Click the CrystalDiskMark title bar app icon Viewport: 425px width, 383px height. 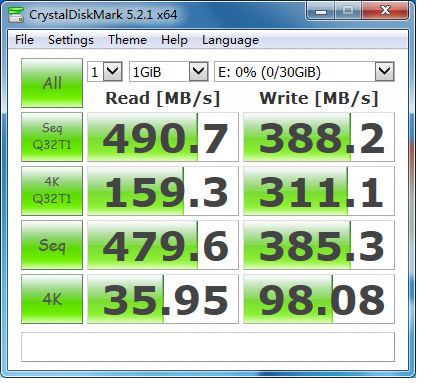coord(15,14)
